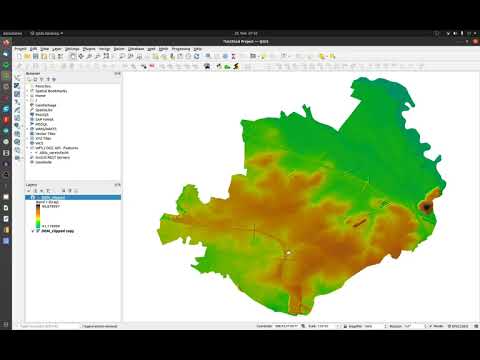Open the Layer menu
Screen dimensions: 480x360
pyautogui.click(x=57, y=49)
